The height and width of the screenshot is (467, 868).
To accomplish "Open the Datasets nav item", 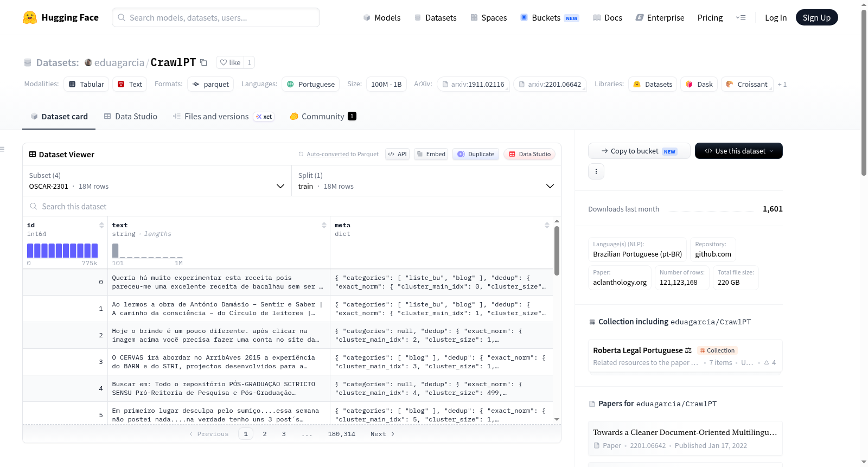I will pyautogui.click(x=435, y=17).
